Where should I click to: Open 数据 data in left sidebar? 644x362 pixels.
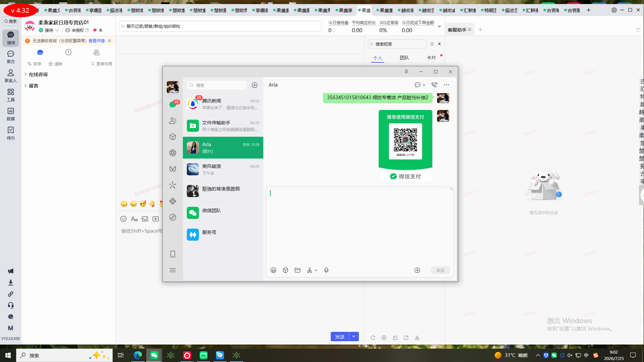pos(11,114)
